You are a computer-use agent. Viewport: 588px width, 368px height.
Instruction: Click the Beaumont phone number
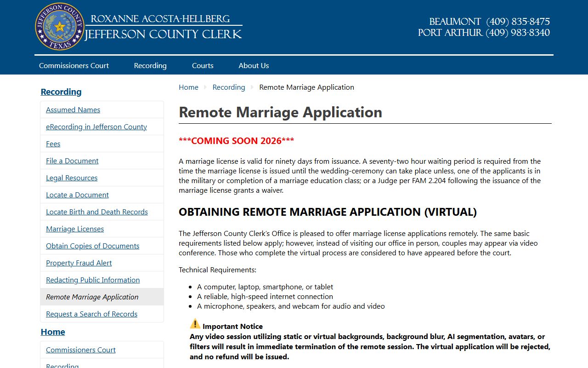pyautogui.click(x=518, y=22)
